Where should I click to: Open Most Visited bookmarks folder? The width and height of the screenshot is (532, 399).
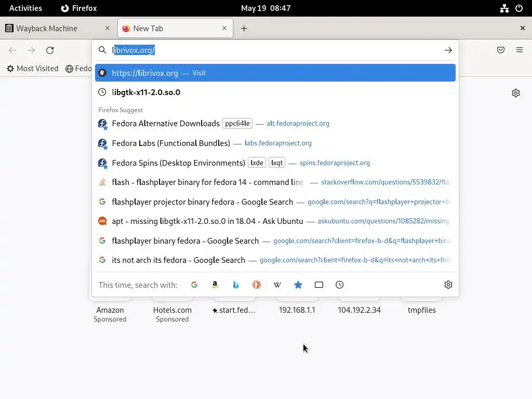pos(33,69)
